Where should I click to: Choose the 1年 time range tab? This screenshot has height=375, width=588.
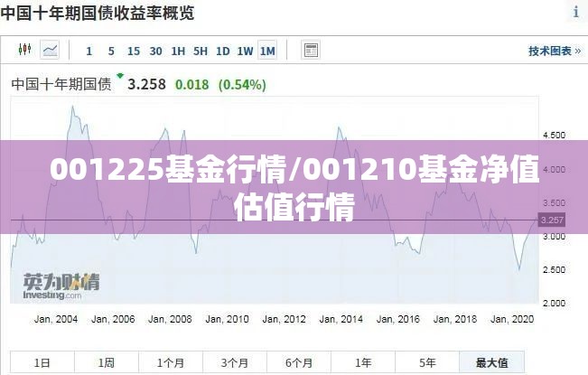(x=363, y=362)
